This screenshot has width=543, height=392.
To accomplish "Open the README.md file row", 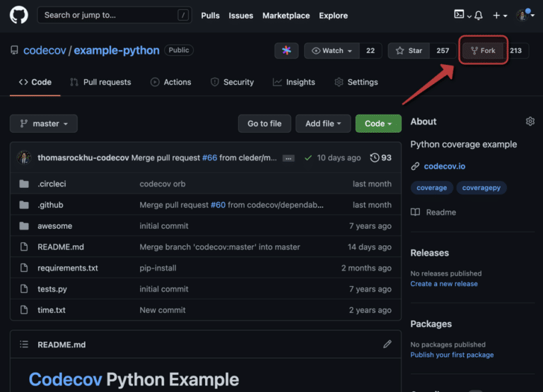I will pos(206,247).
